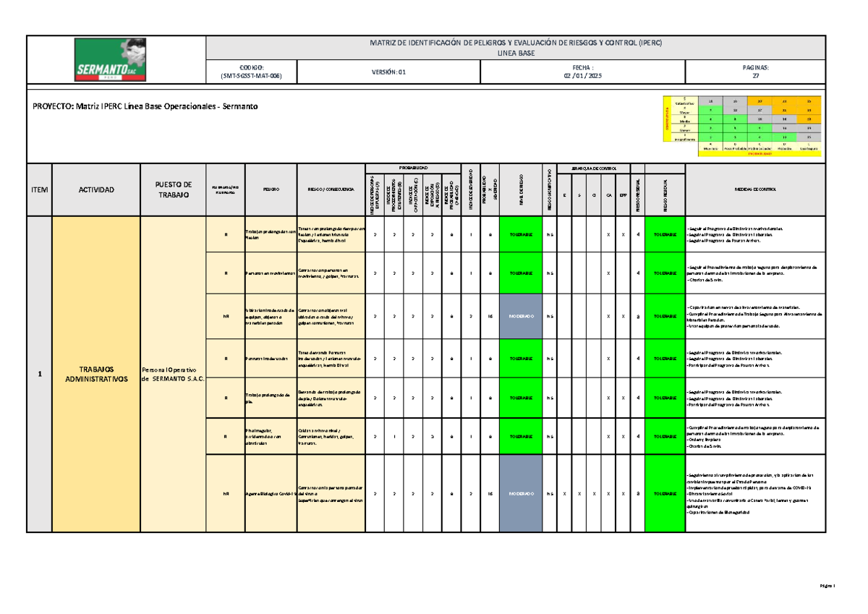This screenshot has width=868, height=614.
Task: Select the X mark under column E
Action: (x=565, y=495)
